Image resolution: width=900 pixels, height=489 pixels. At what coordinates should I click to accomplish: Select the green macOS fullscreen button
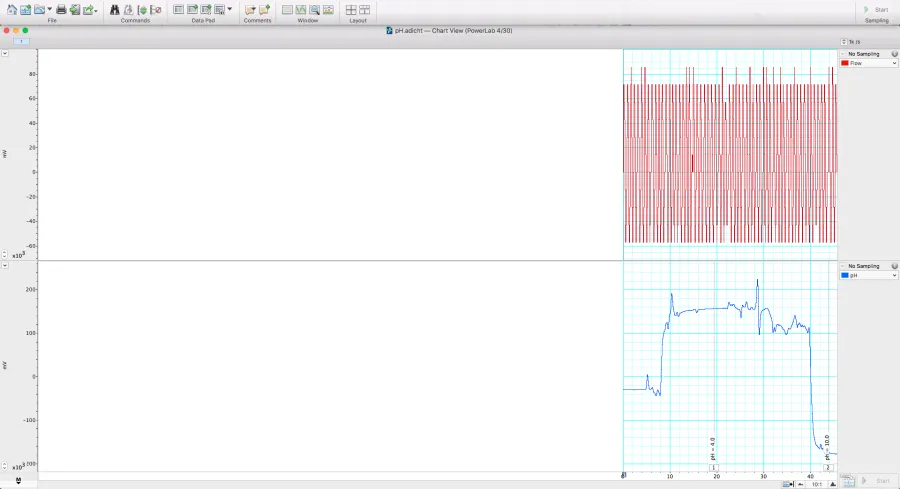point(26,30)
